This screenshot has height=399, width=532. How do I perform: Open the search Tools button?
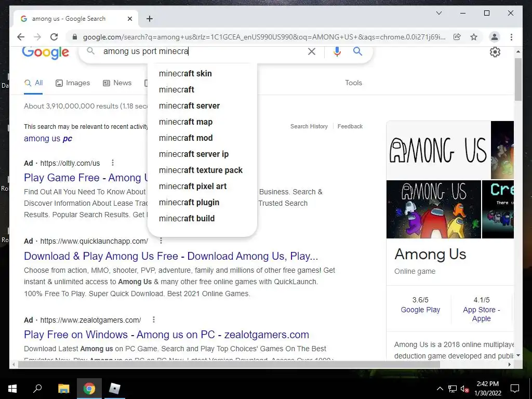(353, 83)
